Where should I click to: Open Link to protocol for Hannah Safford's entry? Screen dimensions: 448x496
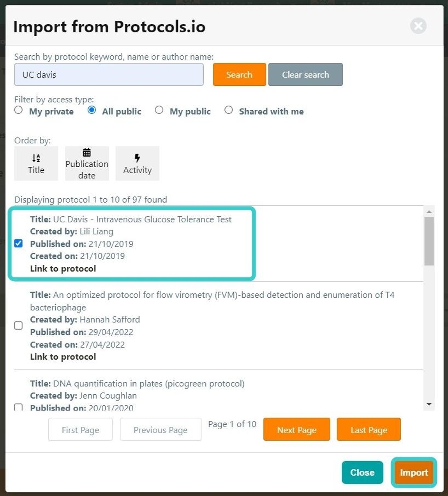[x=63, y=357]
